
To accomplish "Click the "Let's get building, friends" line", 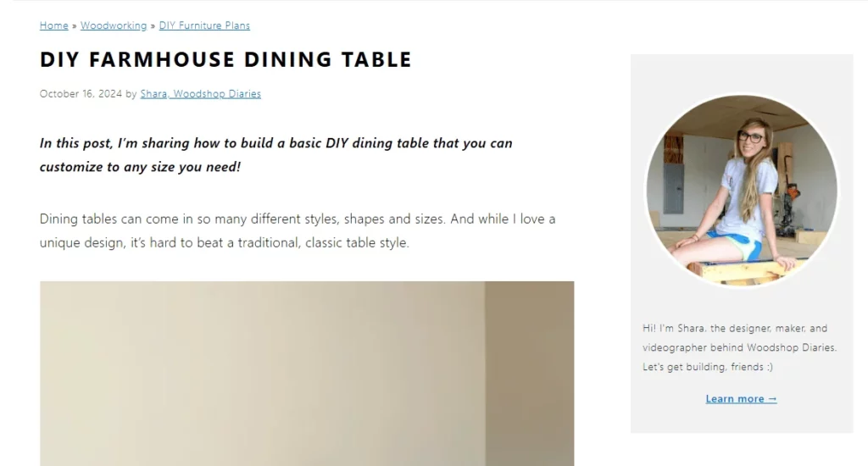I will tap(708, 367).
